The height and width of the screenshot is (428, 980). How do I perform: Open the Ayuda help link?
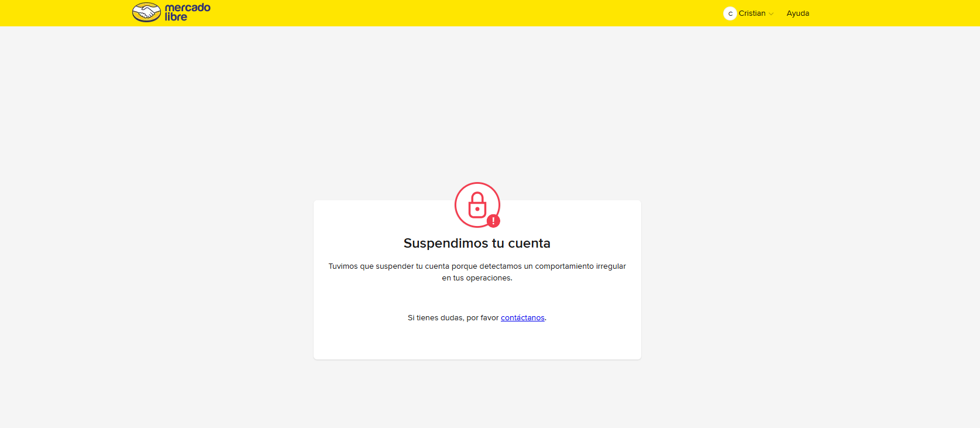pyautogui.click(x=798, y=13)
